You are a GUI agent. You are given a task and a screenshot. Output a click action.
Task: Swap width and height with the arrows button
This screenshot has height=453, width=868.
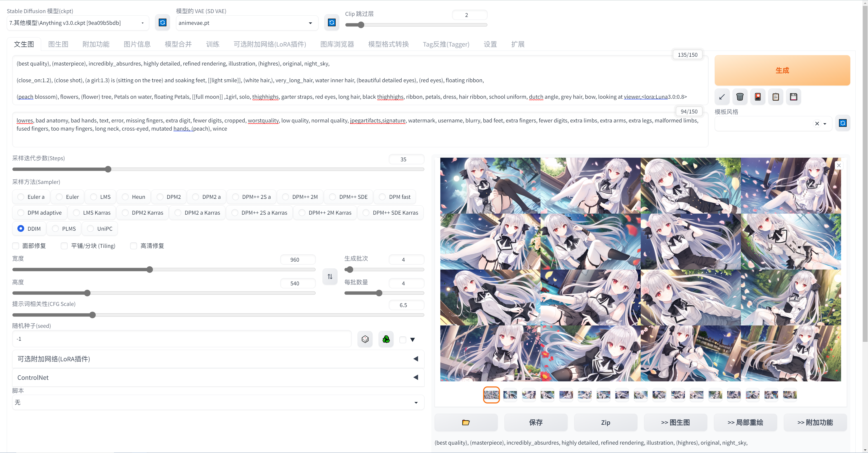pyautogui.click(x=330, y=277)
